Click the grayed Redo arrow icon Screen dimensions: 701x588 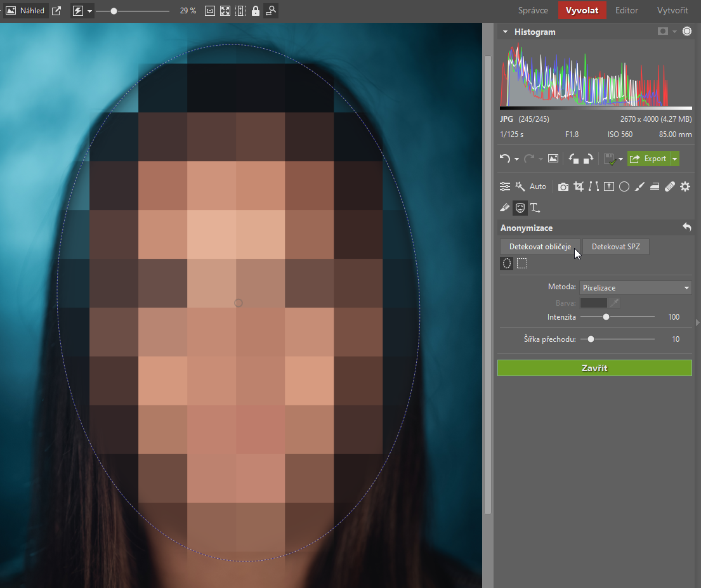point(529,159)
